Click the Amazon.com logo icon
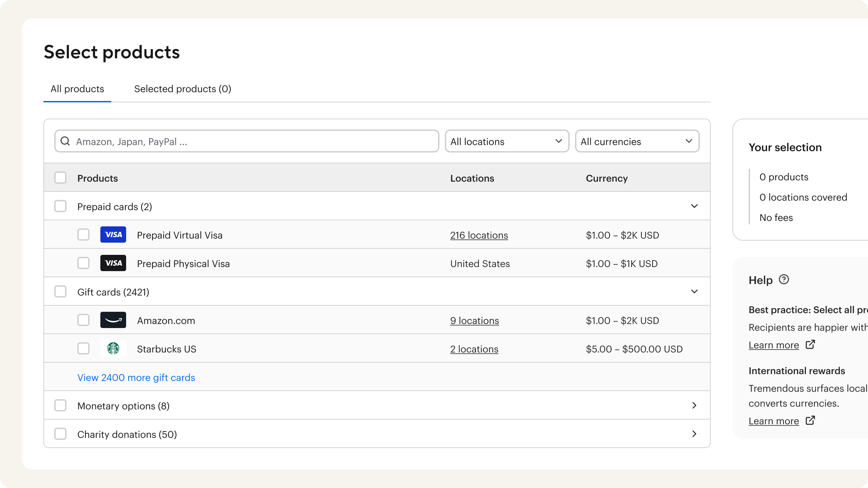This screenshot has height=488, width=868. (113, 320)
